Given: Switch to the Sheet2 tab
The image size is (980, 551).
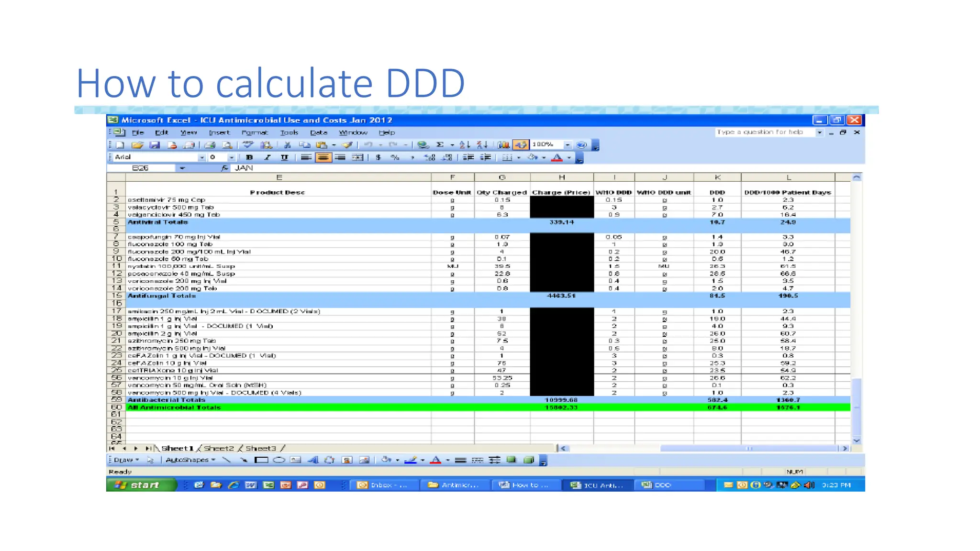Looking at the screenshot, I should pos(219,449).
